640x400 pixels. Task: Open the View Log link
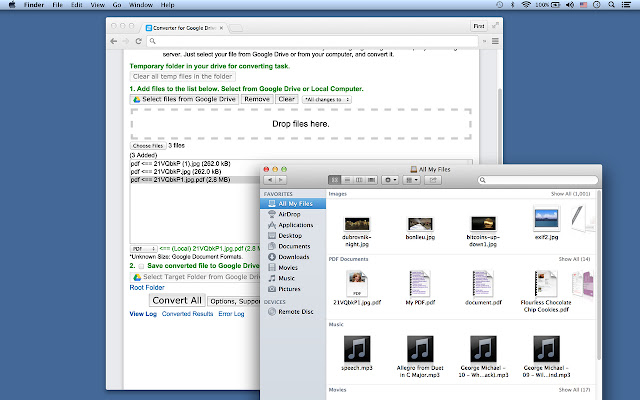pyautogui.click(x=143, y=314)
